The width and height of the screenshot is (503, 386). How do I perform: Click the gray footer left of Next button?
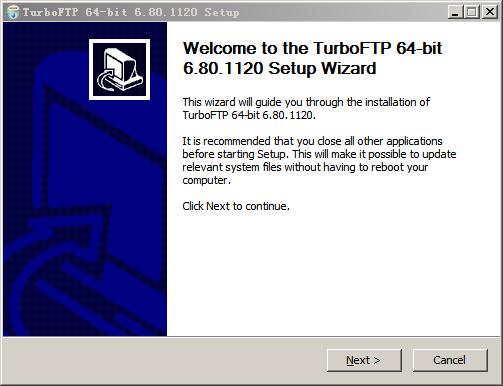(x=163, y=360)
